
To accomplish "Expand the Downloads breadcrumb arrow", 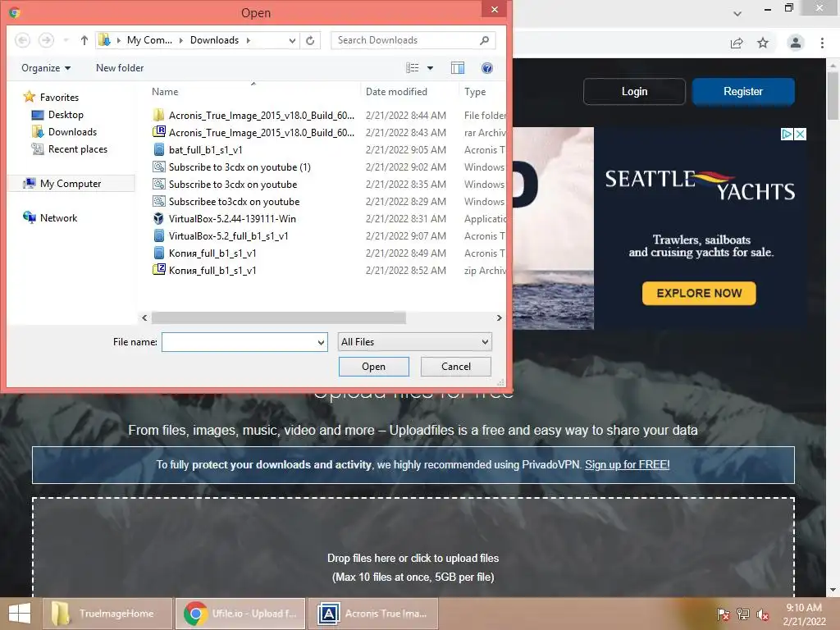I will pos(248,40).
